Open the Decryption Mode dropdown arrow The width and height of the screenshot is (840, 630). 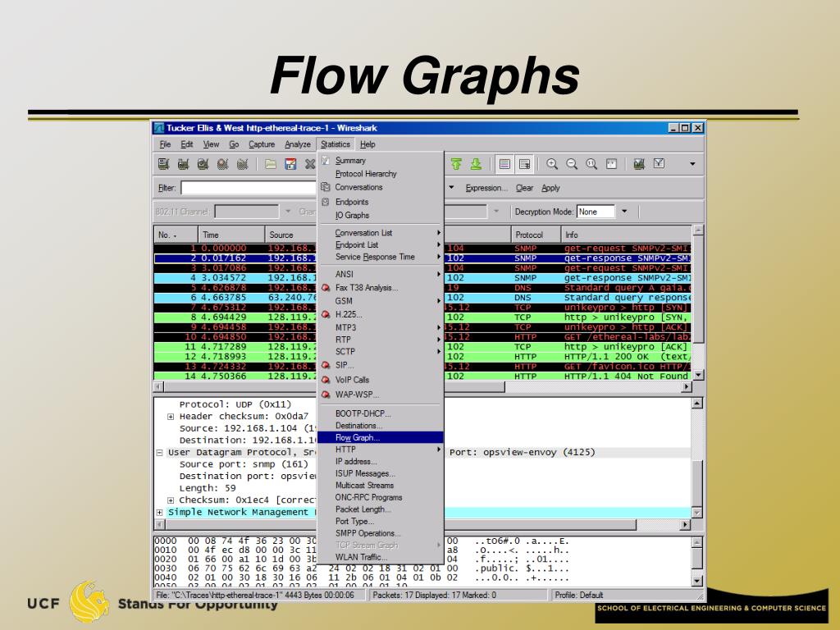click(624, 212)
